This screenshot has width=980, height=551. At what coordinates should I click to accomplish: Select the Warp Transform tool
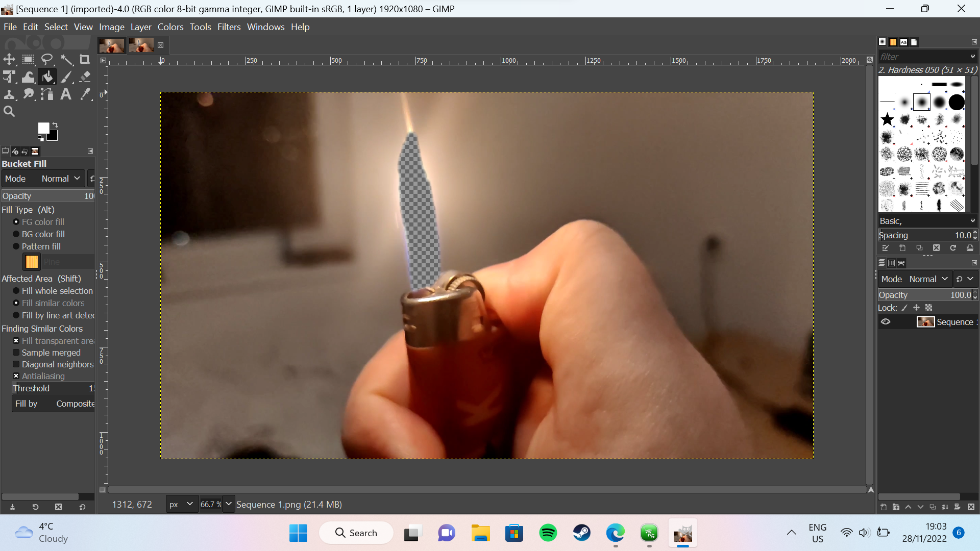click(28, 77)
